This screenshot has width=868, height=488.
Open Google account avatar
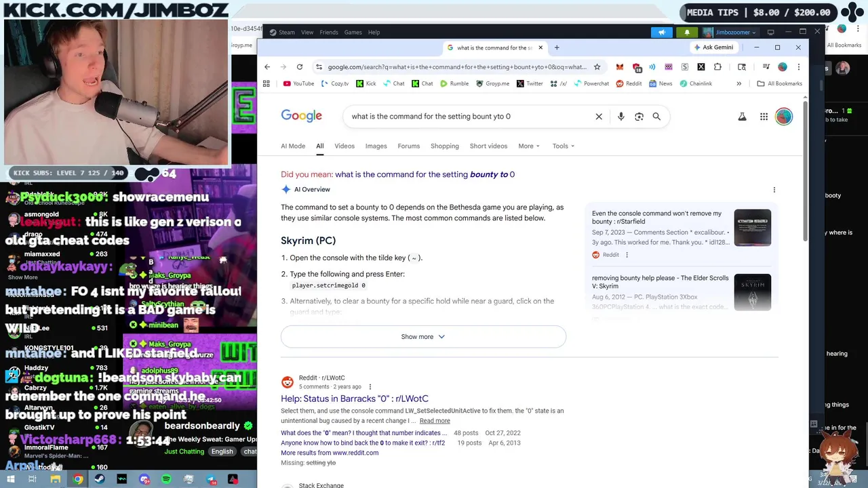[x=784, y=117]
